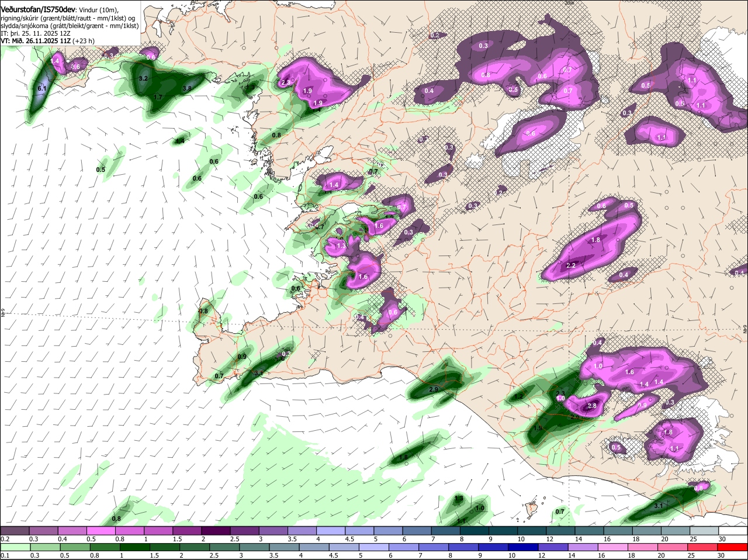
Task: Click the 20W longitude label
Action: pos(570,3)
